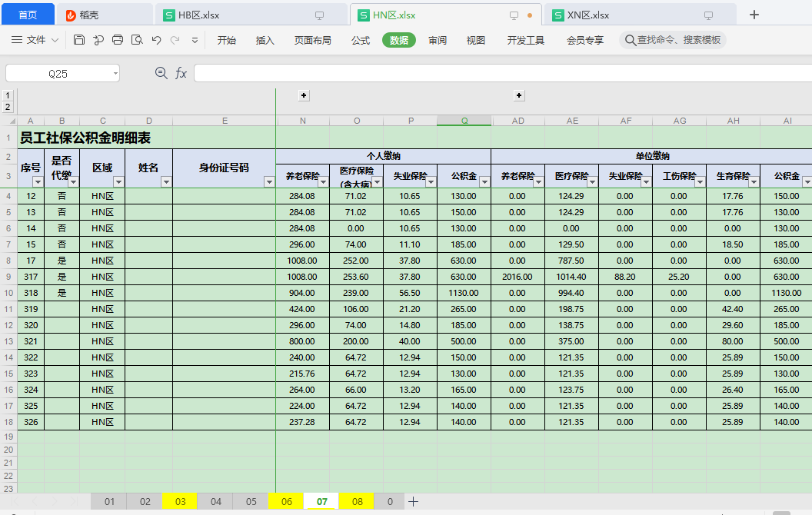Switch to the 插入 ribbon tab
Image resolution: width=812 pixels, height=515 pixels.
265,40
